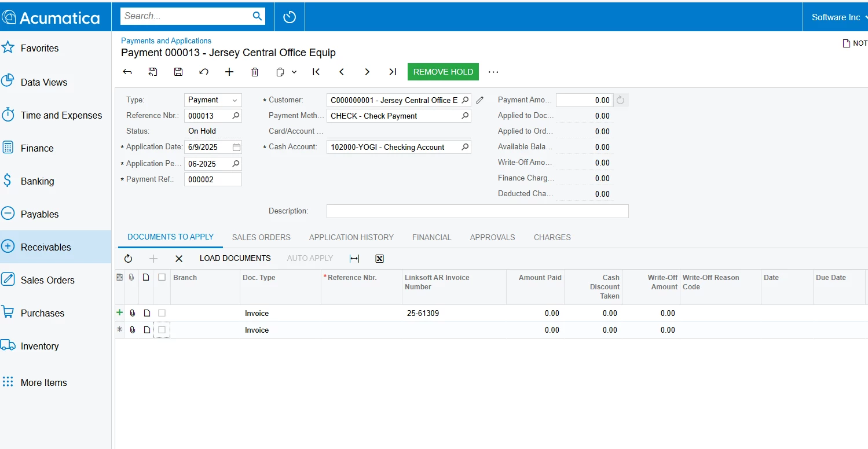This screenshot has height=449, width=868.
Task: Tick the checkbox on the second Invoice row
Action: (162, 330)
